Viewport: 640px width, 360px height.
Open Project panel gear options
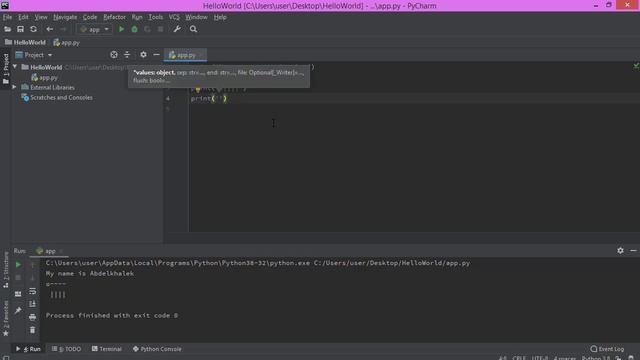[143, 55]
